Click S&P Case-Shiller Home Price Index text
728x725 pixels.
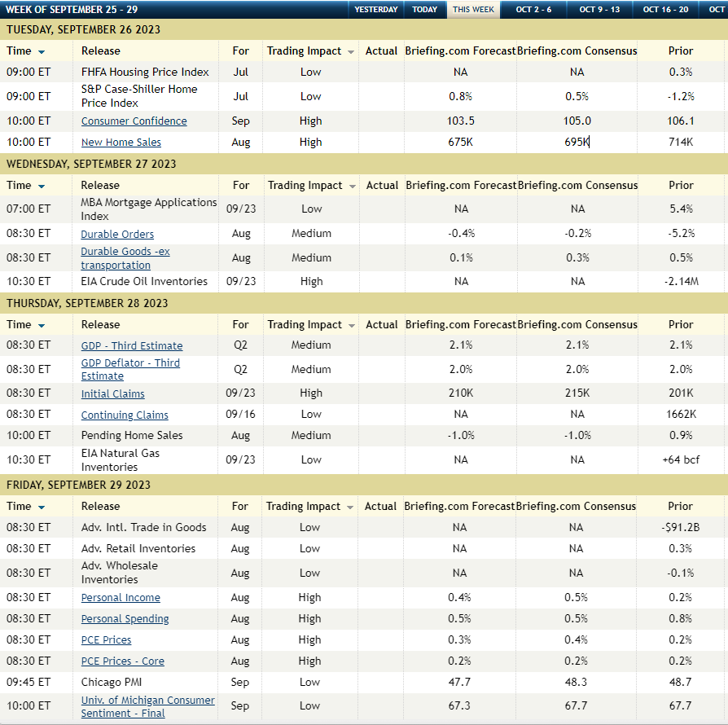[x=139, y=96]
